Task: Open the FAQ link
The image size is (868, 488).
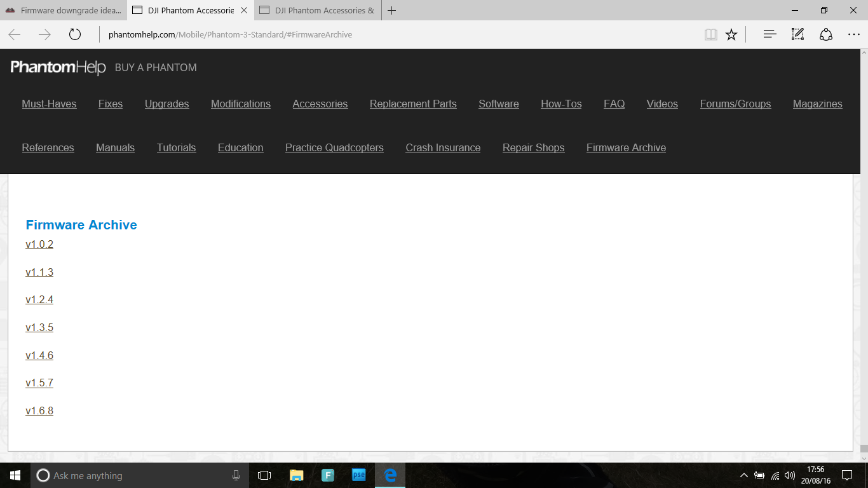Action: (x=614, y=104)
